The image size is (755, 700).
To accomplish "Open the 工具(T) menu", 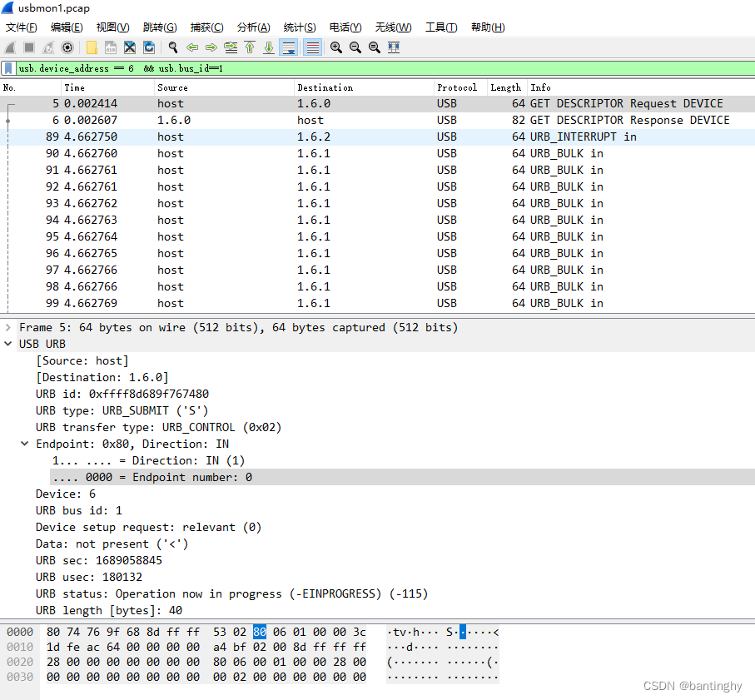I will pos(441,27).
